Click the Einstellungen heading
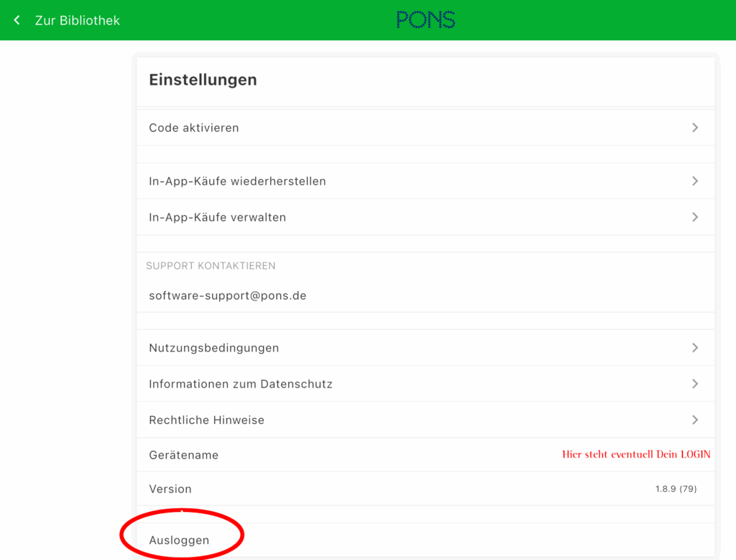 point(203,80)
